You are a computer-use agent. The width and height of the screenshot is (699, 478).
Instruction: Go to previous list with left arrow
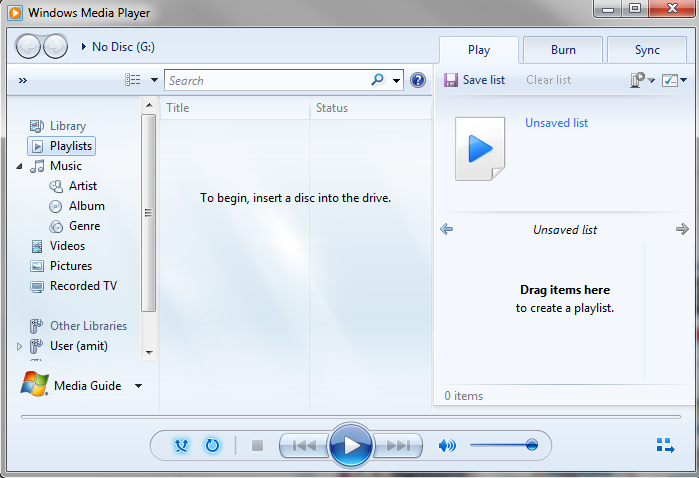(x=446, y=229)
